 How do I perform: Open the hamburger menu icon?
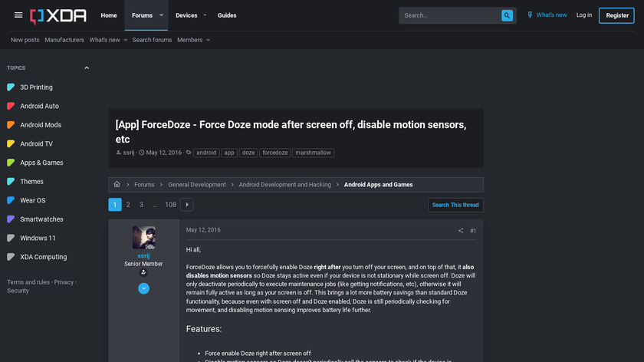(x=18, y=15)
